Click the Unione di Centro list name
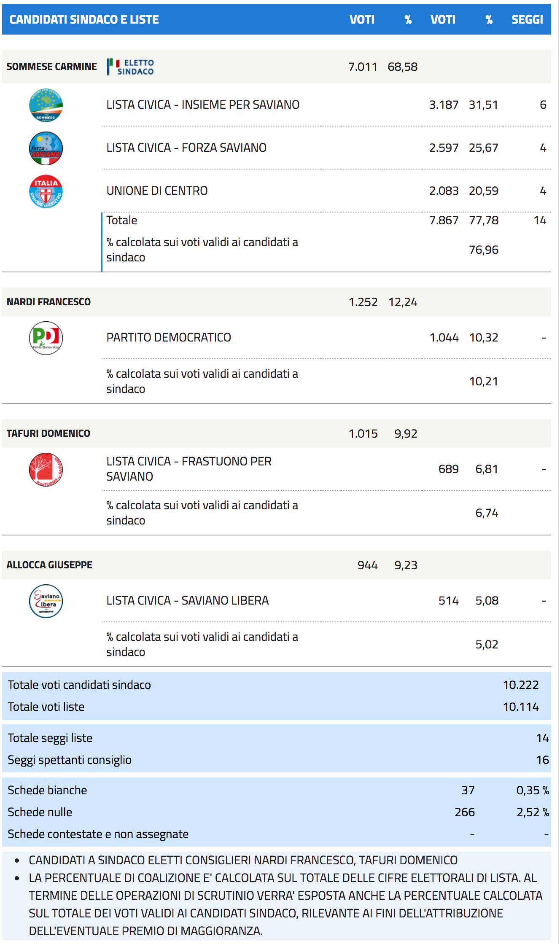This screenshot has height=944, width=560. tap(157, 191)
